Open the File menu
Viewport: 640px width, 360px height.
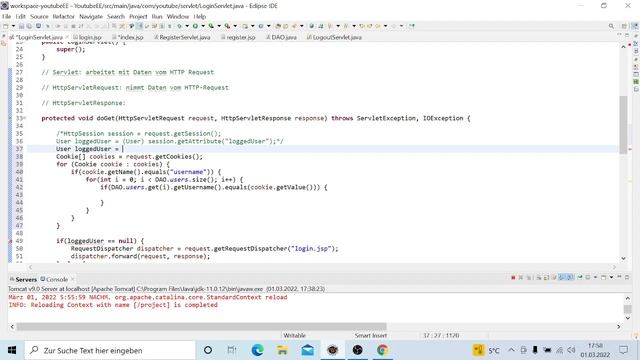tap(7, 17)
